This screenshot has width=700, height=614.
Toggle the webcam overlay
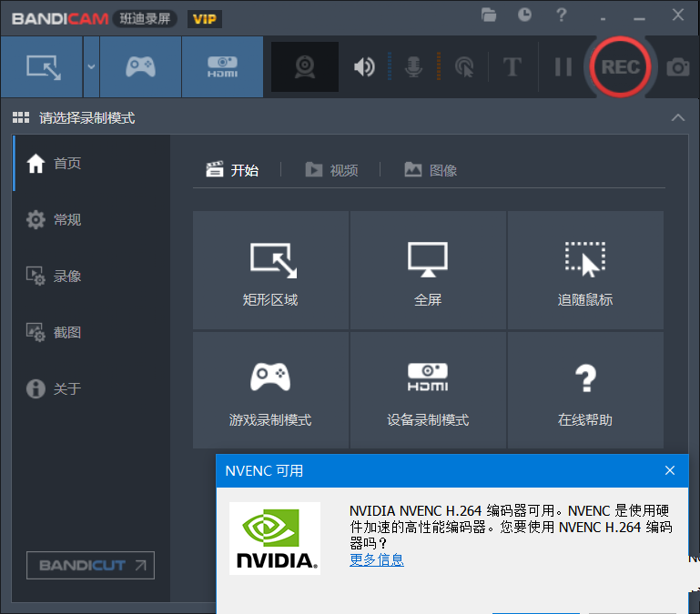point(305,66)
